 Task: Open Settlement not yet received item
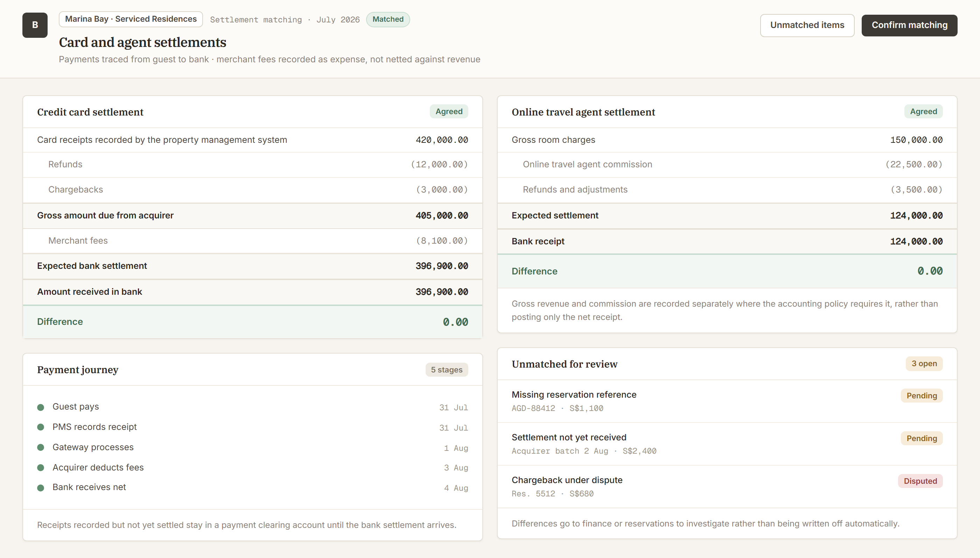coord(727,444)
